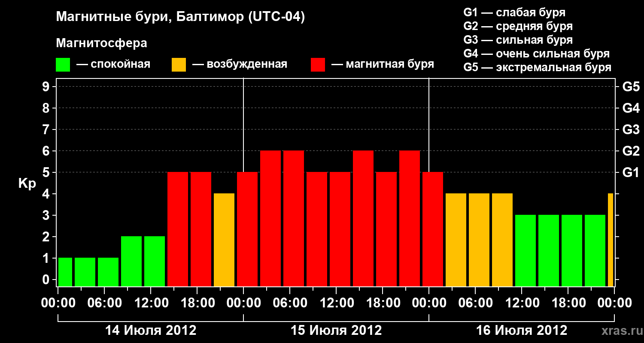Click the G2 label on right axis

pyautogui.click(x=631, y=151)
